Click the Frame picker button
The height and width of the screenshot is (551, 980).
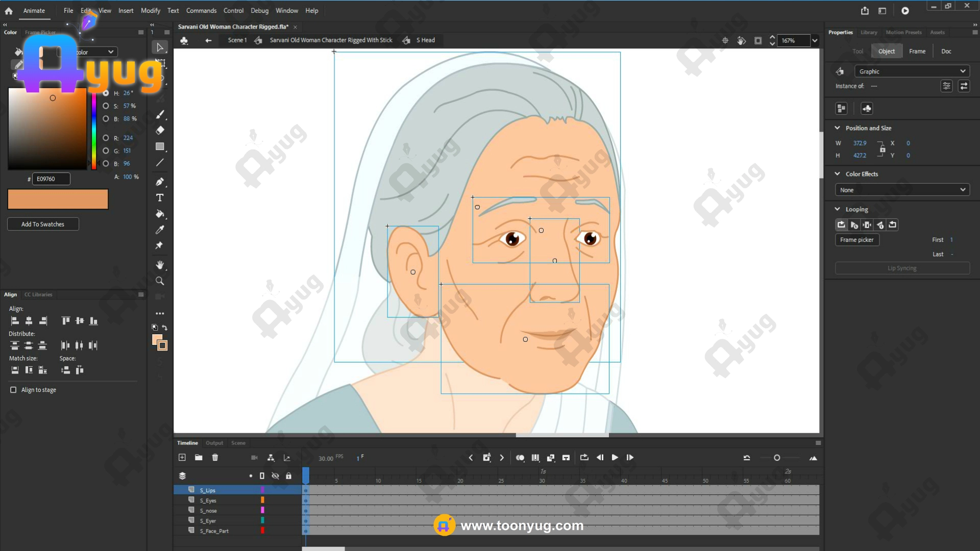coord(856,240)
